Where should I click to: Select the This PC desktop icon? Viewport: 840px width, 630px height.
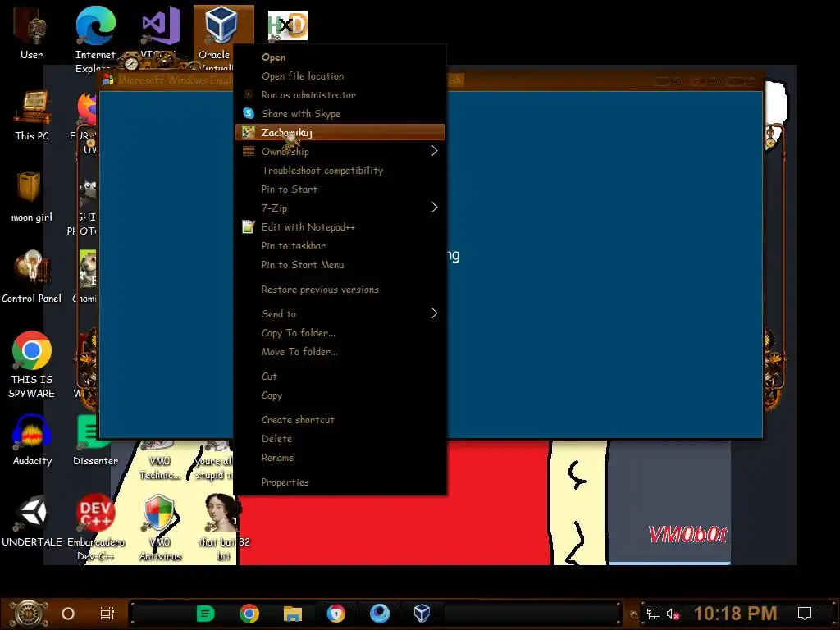32,115
